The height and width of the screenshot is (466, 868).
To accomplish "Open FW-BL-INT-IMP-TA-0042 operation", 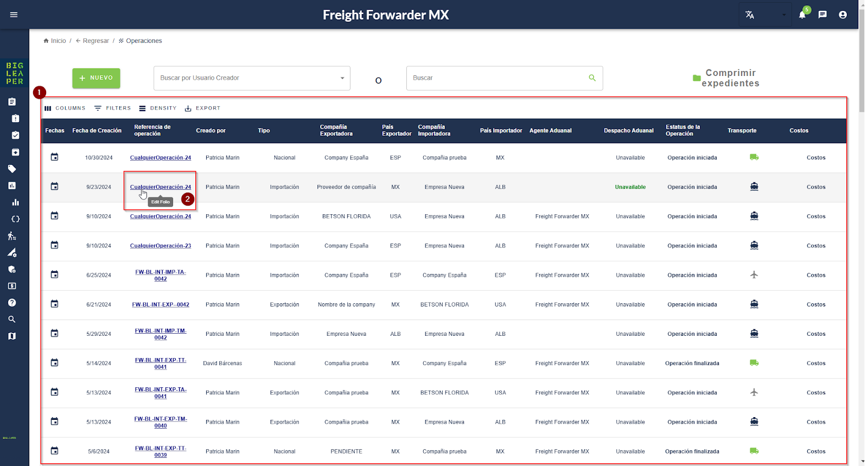I will coord(161,276).
